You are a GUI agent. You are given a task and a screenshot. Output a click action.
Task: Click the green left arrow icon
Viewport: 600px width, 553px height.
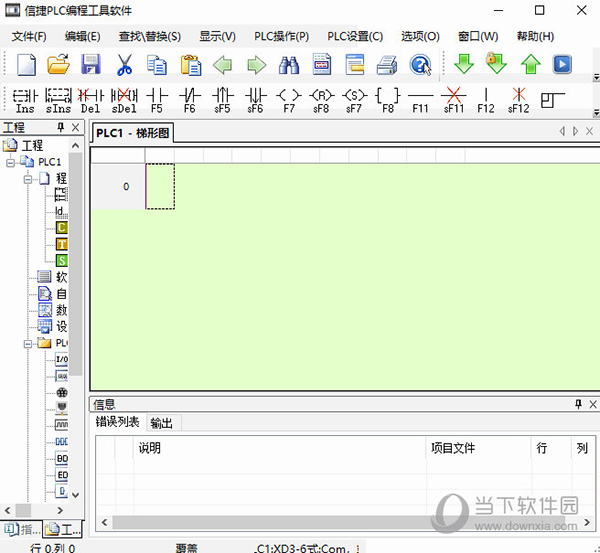click(222, 65)
